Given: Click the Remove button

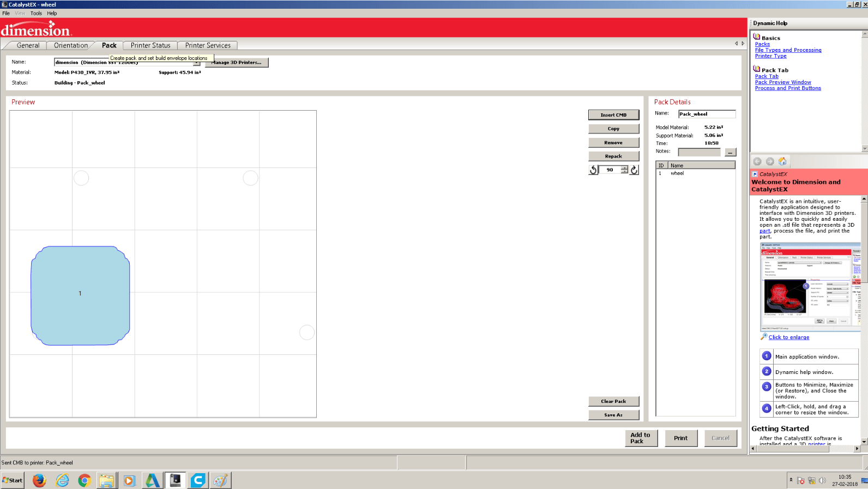Looking at the screenshot, I should click(x=613, y=142).
